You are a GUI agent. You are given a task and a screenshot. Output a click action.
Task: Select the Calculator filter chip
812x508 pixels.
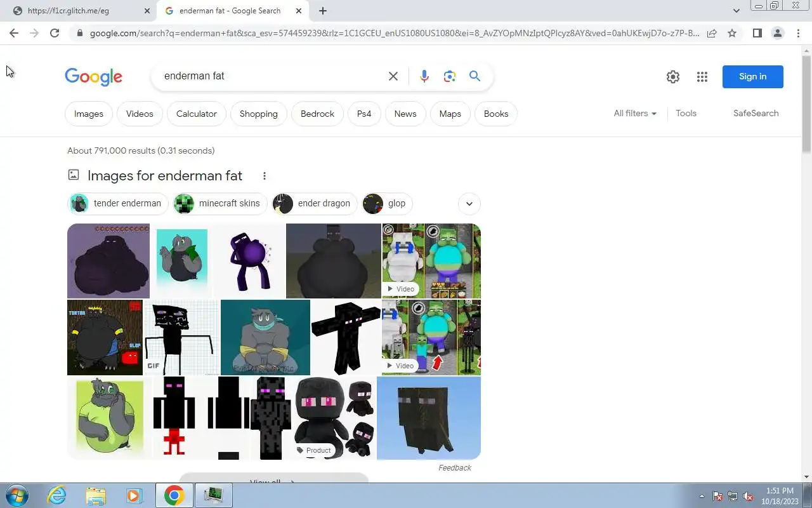click(197, 114)
